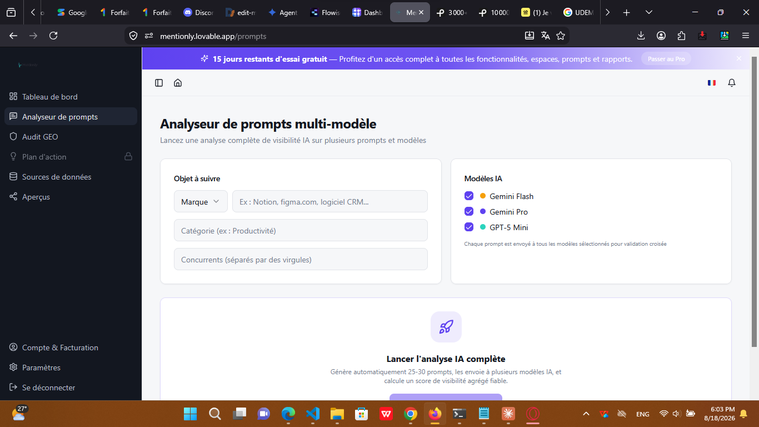This screenshot has height=427, width=759.
Task: Click the Passer au Pro button
Action: click(666, 59)
